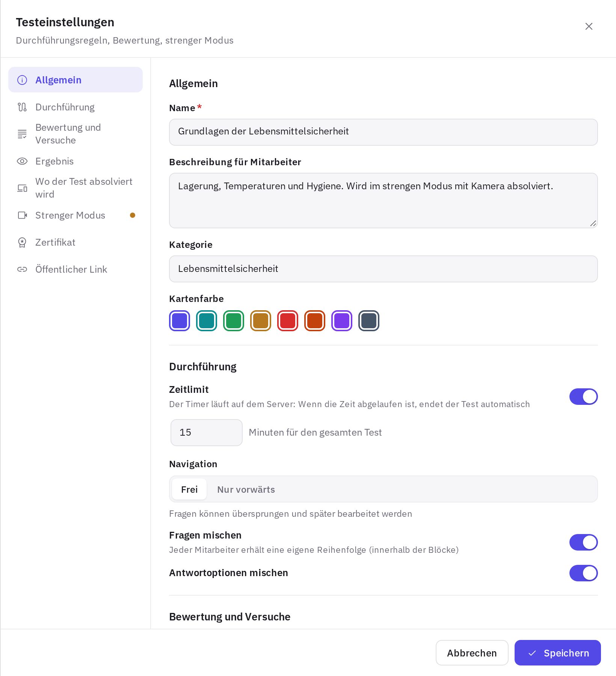
Task: Click the route icon beside Durchführung
Action: tap(22, 107)
